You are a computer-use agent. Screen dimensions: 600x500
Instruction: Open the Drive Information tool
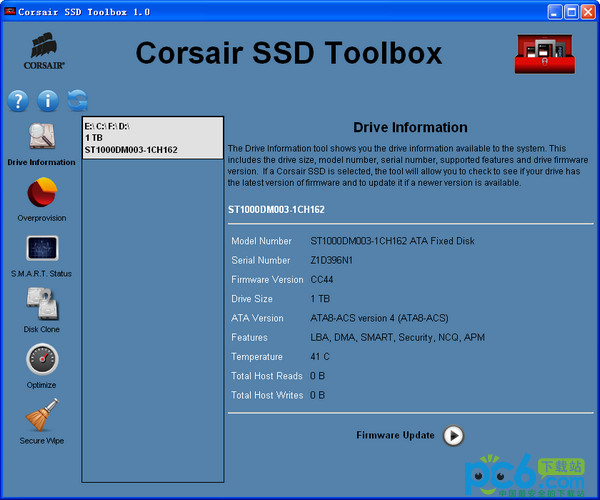41,137
